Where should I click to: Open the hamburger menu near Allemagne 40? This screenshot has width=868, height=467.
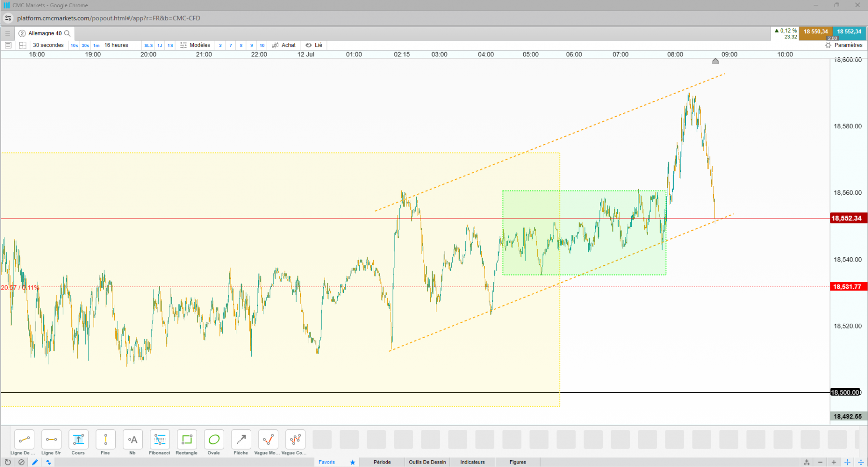pos(8,33)
